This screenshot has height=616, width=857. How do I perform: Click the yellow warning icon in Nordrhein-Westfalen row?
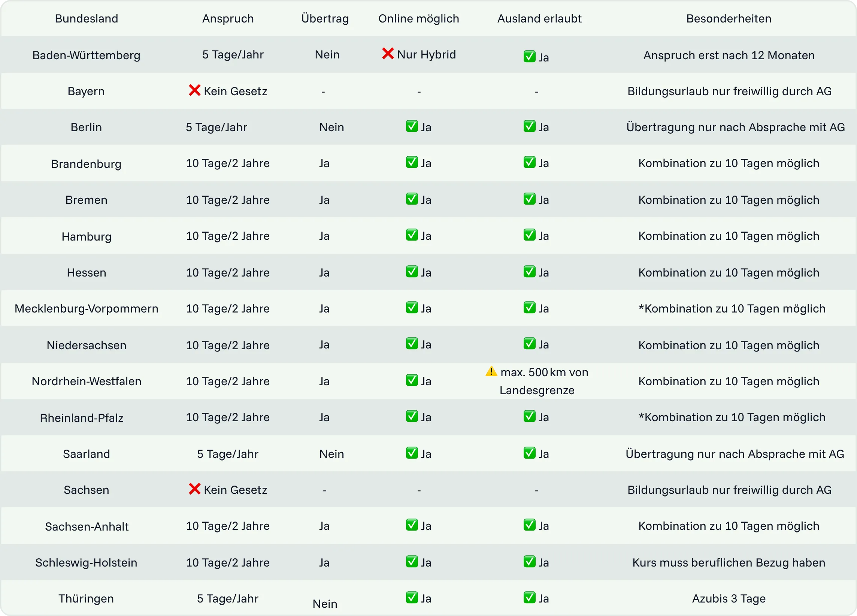pos(491,371)
